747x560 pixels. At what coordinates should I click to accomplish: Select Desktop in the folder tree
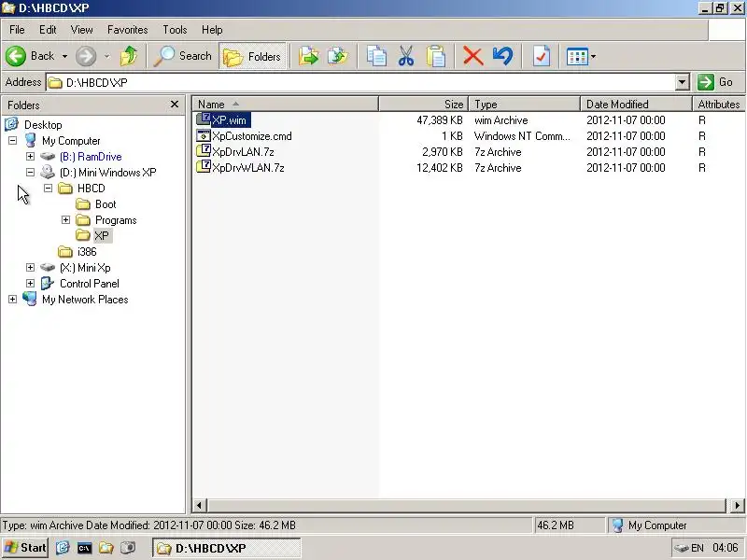tap(43, 125)
